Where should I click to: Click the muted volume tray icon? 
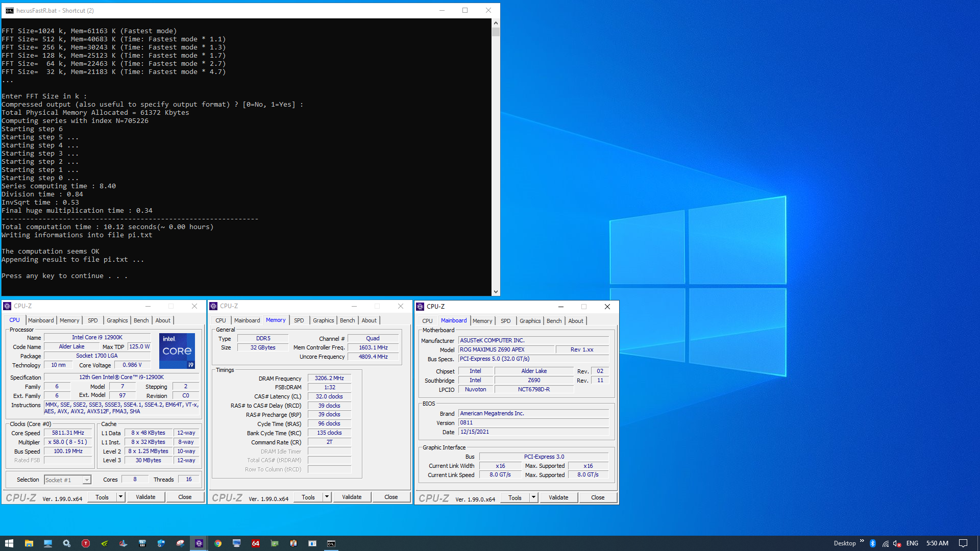point(897,543)
